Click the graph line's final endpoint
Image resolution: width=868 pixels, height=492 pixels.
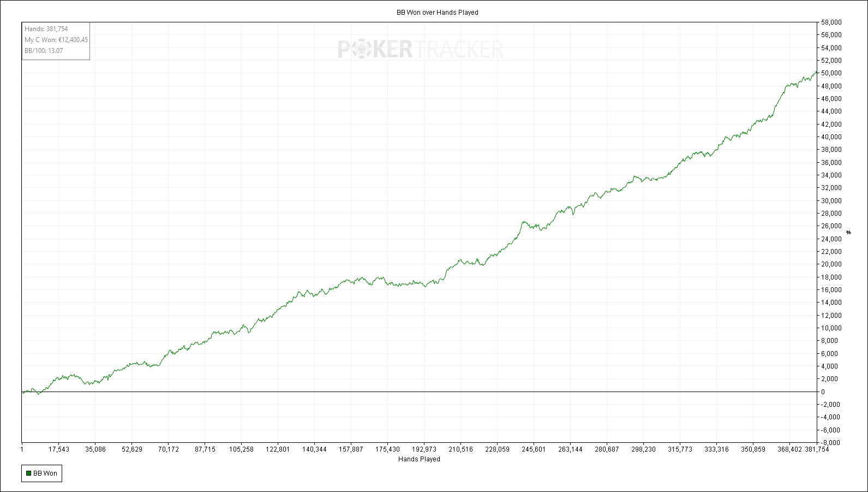(816, 72)
